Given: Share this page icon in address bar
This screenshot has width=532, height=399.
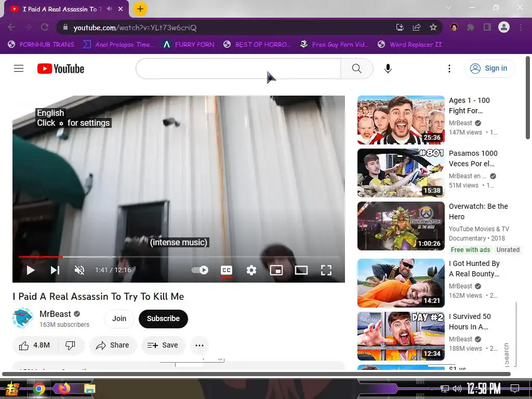Looking at the screenshot, I should tap(417, 27).
